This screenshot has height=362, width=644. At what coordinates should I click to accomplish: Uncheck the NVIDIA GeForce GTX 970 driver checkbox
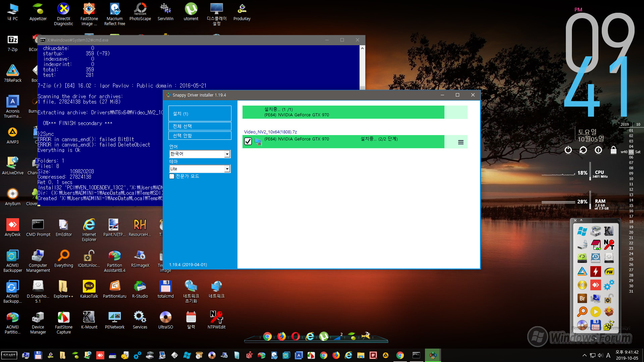pyautogui.click(x=248, y=141)
